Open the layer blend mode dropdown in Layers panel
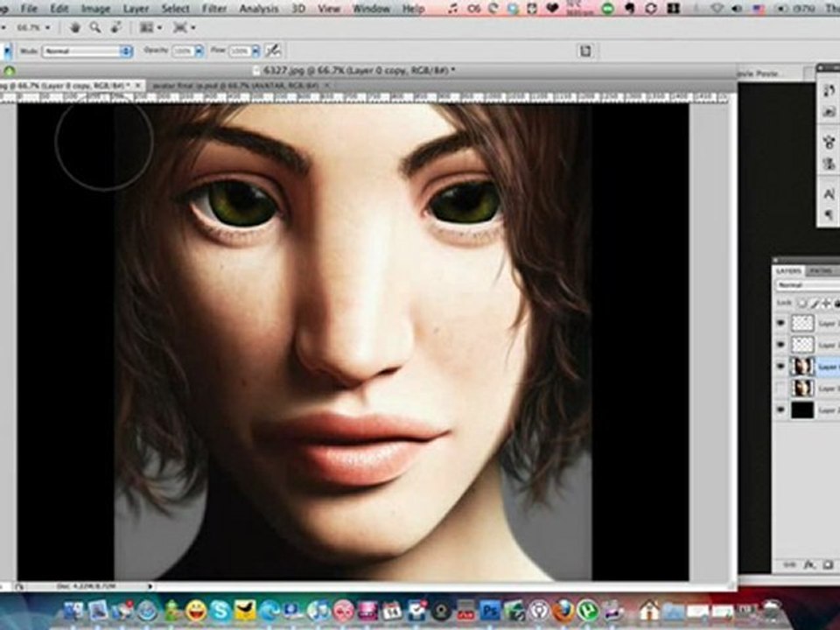 point(807,285)
